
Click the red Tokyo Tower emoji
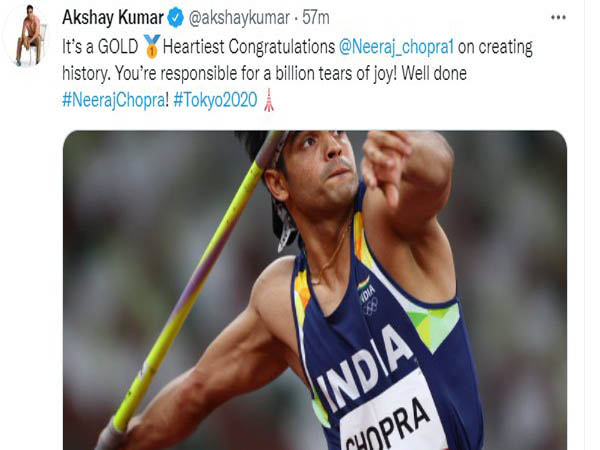tap(269, 100)
